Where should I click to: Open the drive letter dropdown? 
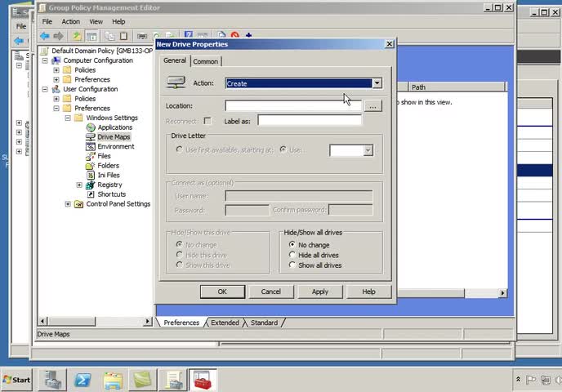[368, 150]
